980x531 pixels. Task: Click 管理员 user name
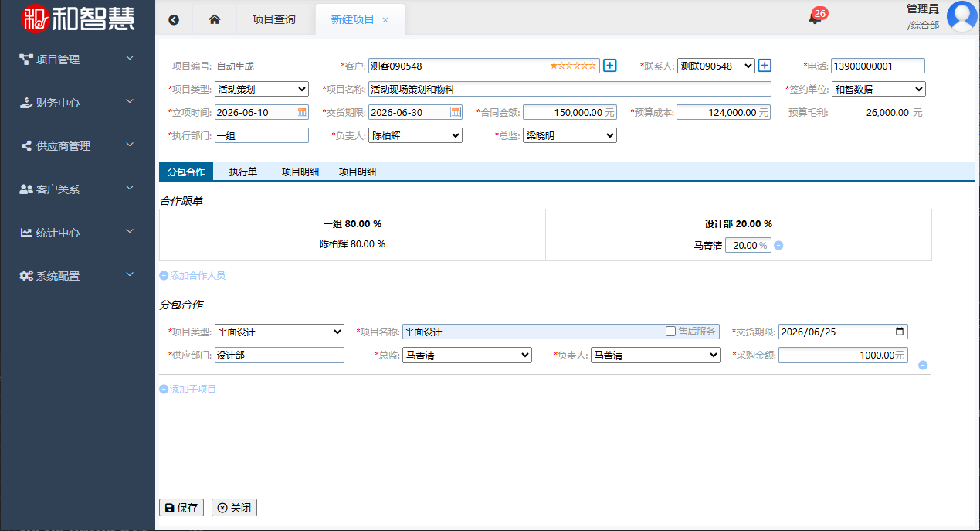tap(923, 9)
